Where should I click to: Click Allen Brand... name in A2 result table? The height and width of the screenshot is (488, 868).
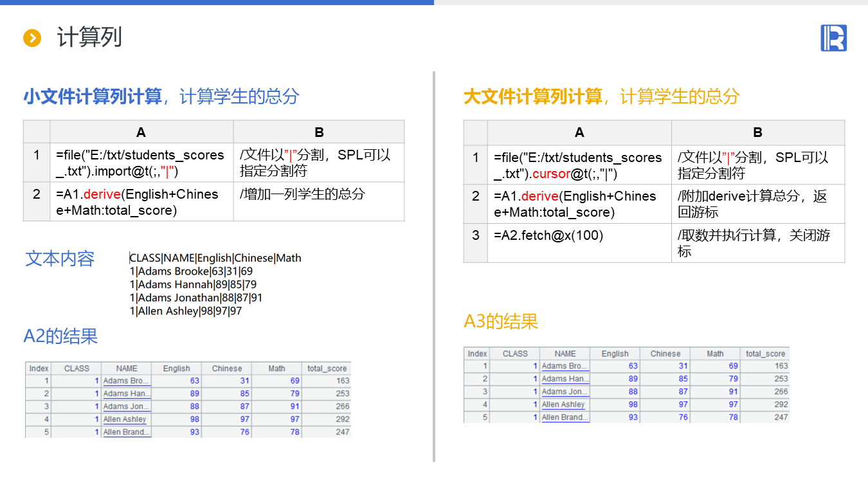pyautogui.click(x=126, y=432)
